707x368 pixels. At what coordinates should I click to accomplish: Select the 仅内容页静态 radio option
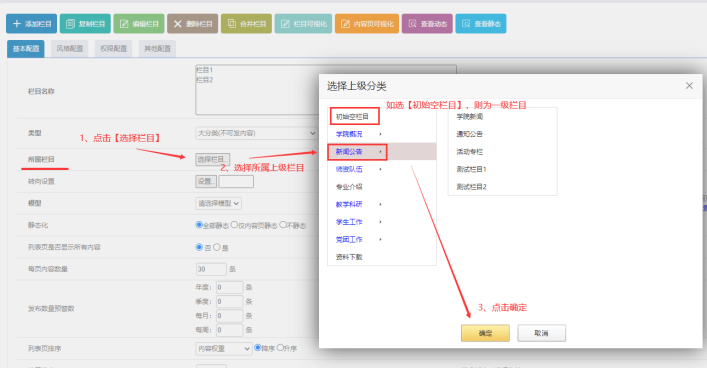tap(234, 225)
